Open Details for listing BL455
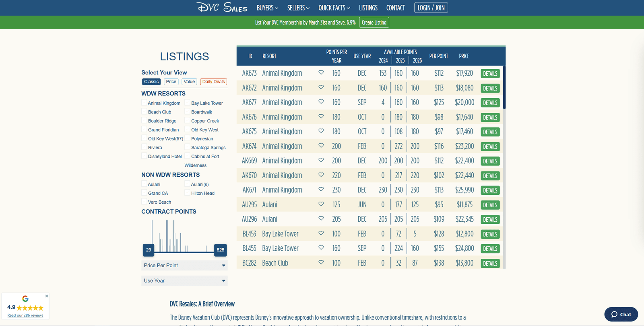 coord(490,249)
